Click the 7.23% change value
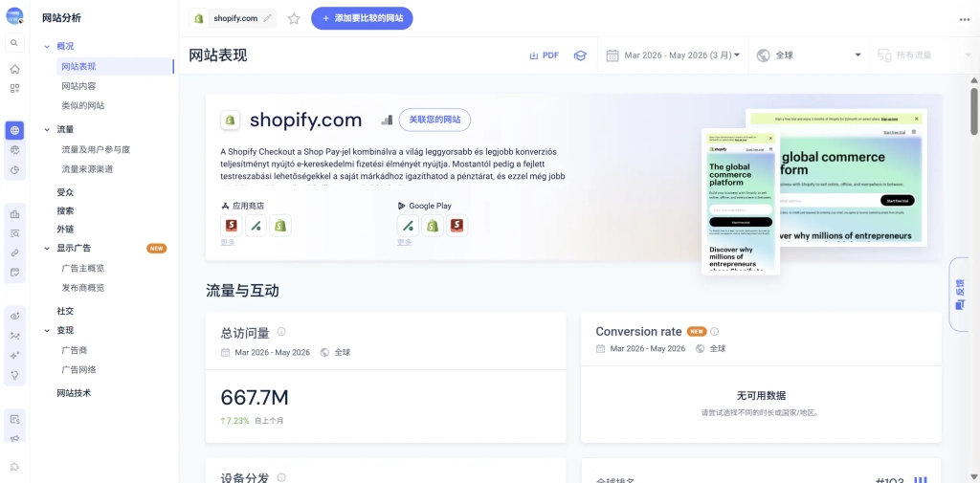The height and width of the screenshot is (483, 980). tap(234, 421)
